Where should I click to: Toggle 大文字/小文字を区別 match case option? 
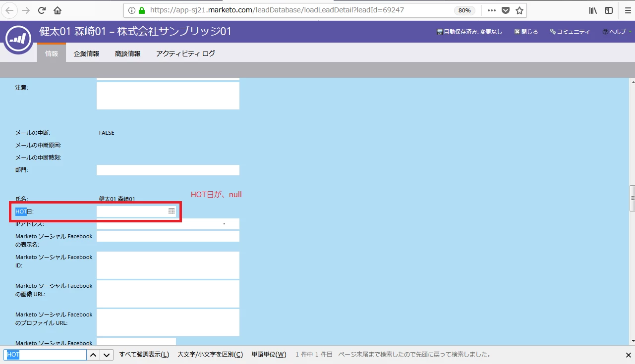pyautogui.click(x=210, y=355)
